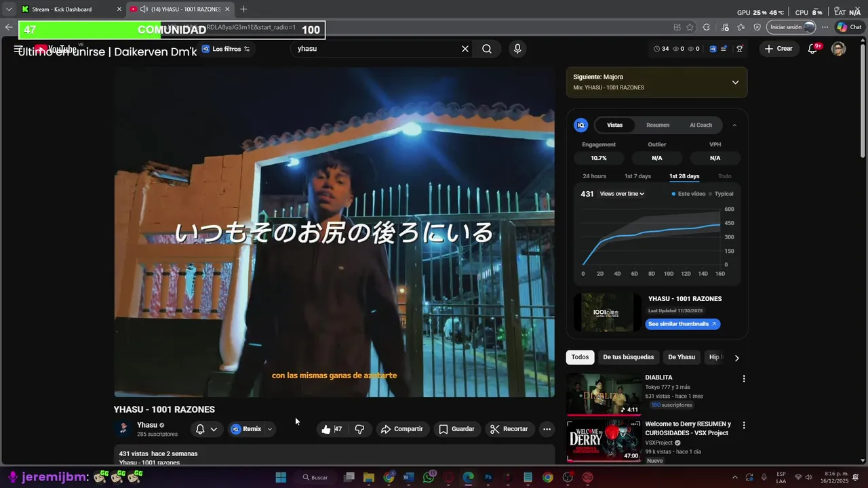This screenshot has width=868, height=488.
Task: Go back with the browser arrow
Action: [9, 27]
